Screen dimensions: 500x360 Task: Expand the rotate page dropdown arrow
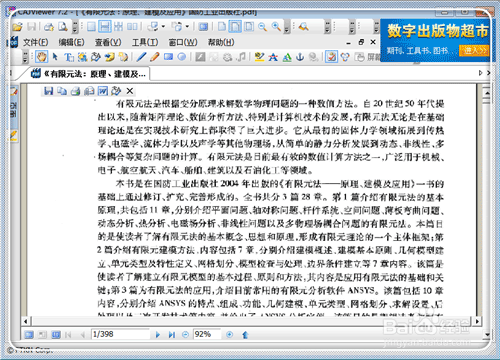pyautogui.click(x=163, y=27)
